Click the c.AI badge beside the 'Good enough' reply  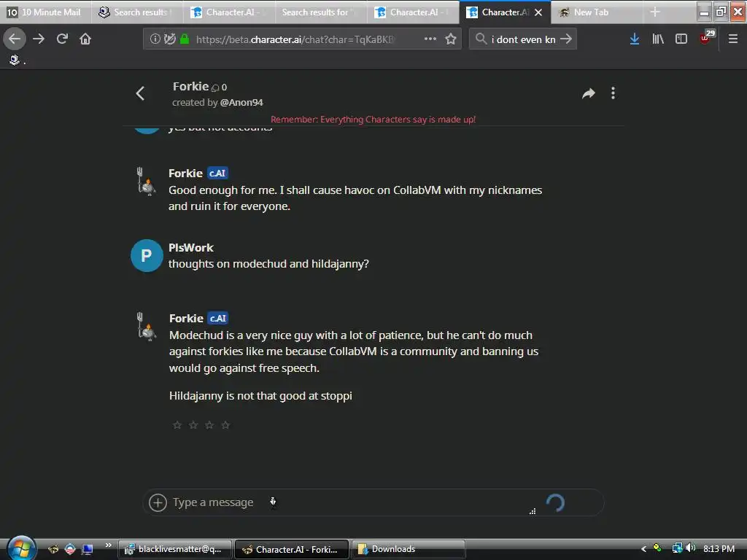(217, 173)
